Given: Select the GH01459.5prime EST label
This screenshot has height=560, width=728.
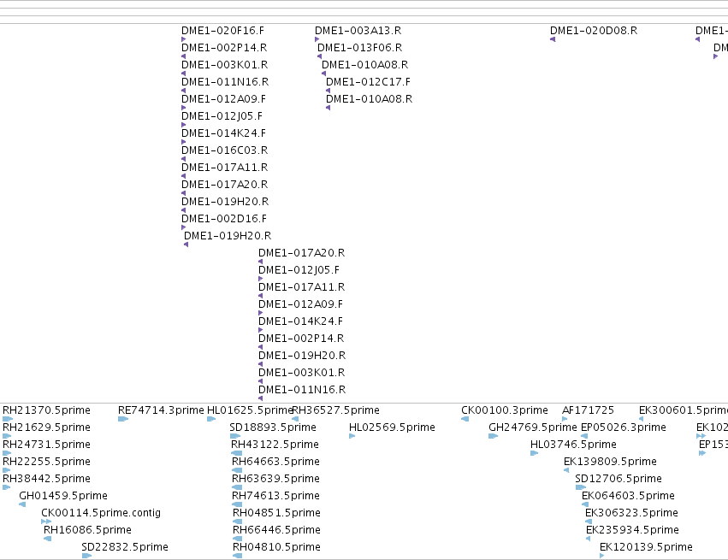Looking at the screenshot, I should click(x=63, y=496).
